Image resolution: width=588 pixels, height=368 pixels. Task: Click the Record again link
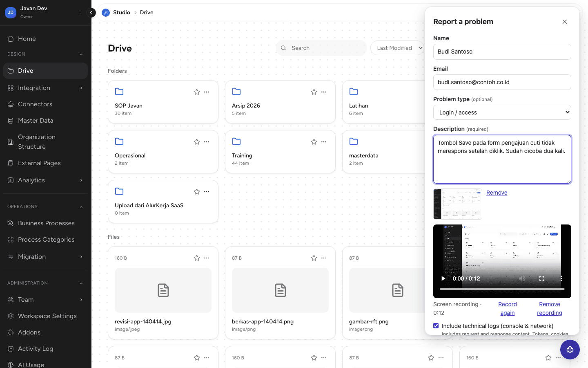[x=508, y=309]
